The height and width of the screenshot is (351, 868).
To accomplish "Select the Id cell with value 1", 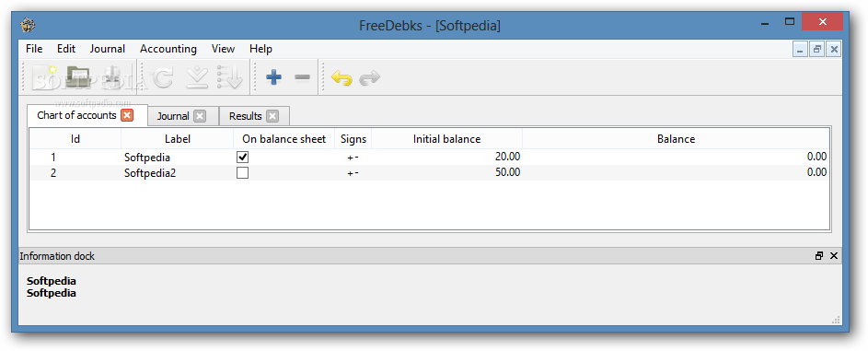I will (75, 158).
